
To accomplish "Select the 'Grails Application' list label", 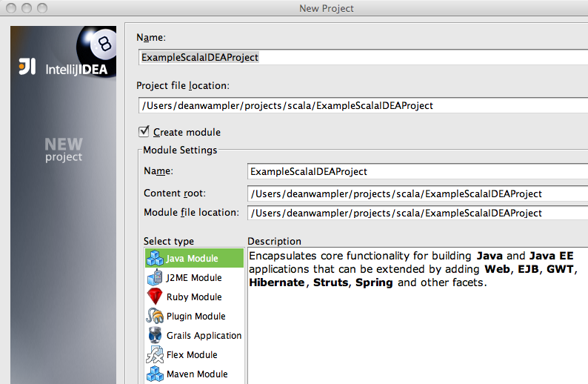I will click(204, 336).
